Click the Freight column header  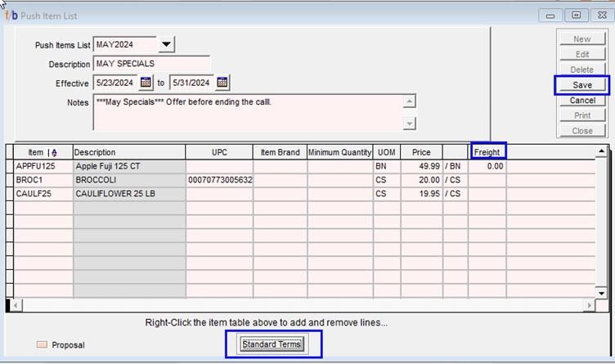[487, 152]
